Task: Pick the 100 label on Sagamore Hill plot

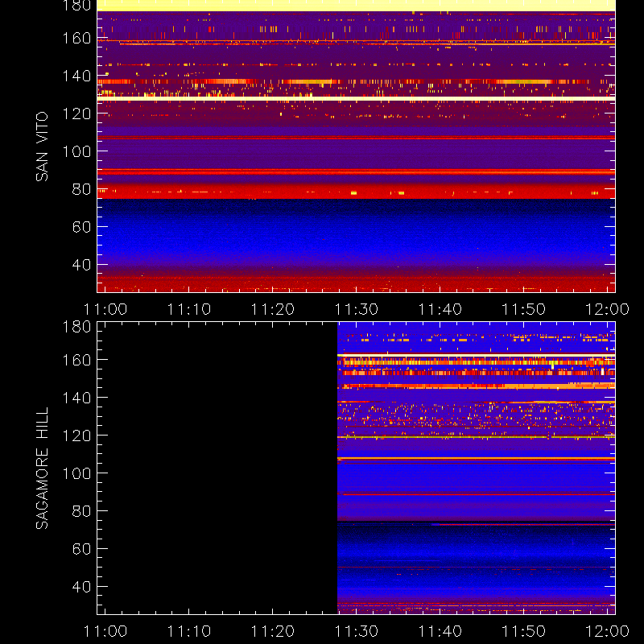Action: [x=76, y=473]
